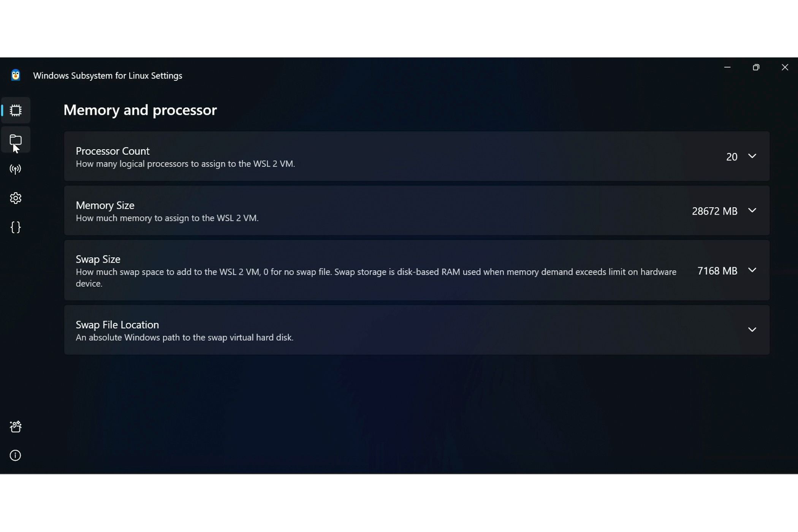Click Swap File Location label to expand

tap(117, 324)
